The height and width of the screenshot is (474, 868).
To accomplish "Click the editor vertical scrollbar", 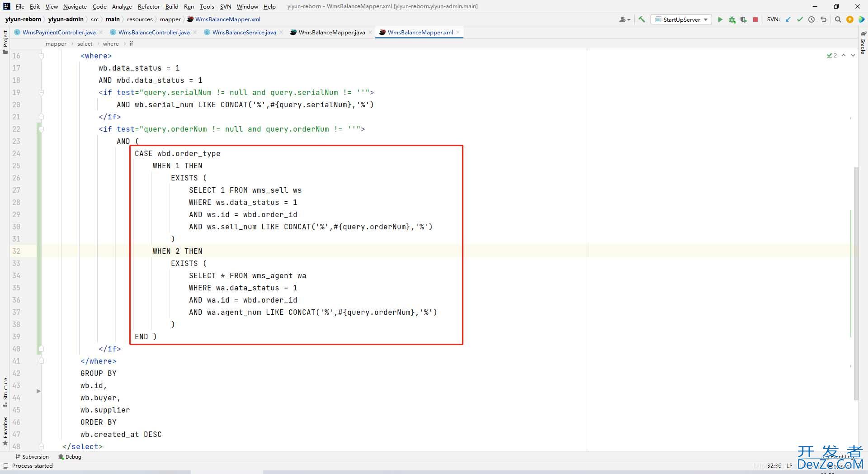I will [856, 280].
